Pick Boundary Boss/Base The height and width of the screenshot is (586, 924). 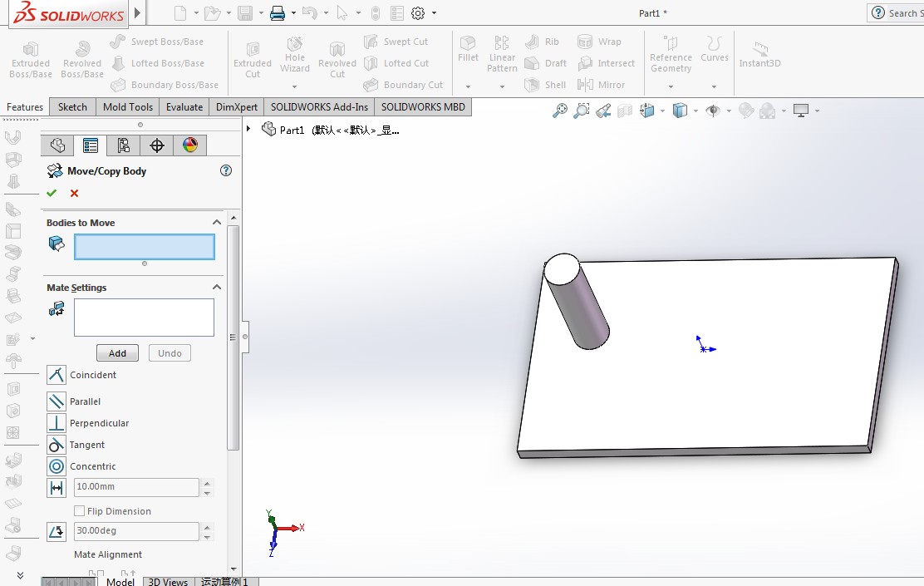(165, 85)
